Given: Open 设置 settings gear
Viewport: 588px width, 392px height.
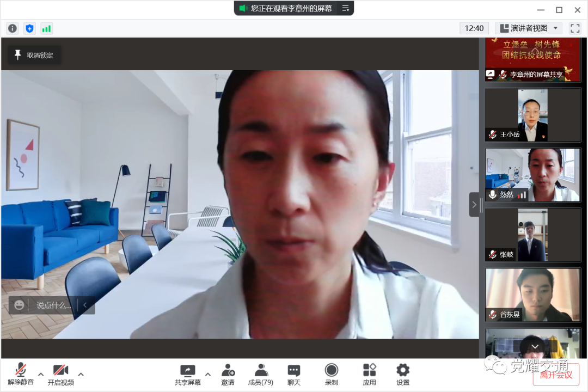Looking at the screenshot, I should (403, 375).
